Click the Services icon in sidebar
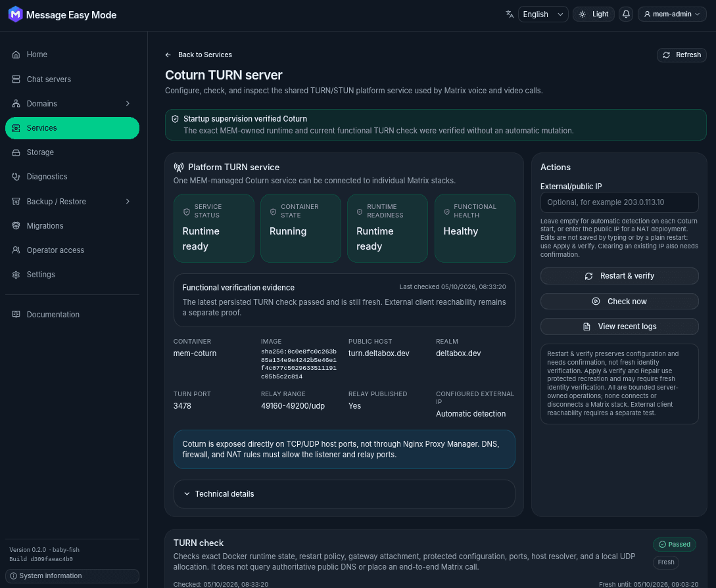This screenshot has width=716, height=588. tap(16, 128)
